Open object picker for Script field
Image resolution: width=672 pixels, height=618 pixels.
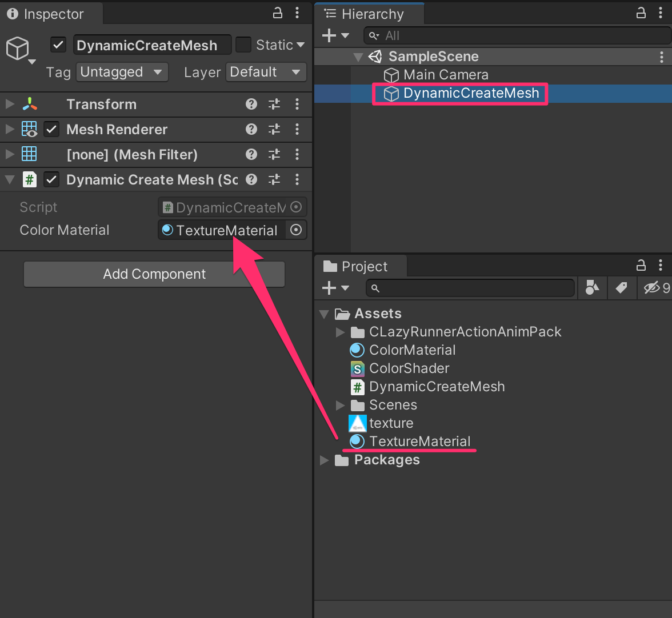(296, 207)
